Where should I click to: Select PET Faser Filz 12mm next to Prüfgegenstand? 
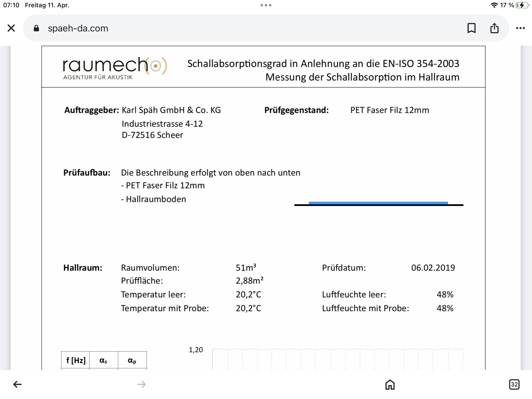pos(390,110)
